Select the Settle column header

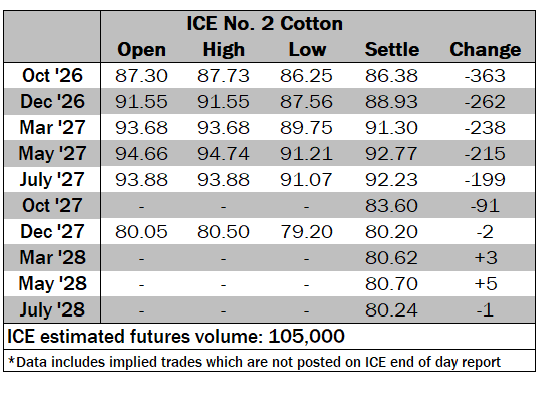pos(392,50)
